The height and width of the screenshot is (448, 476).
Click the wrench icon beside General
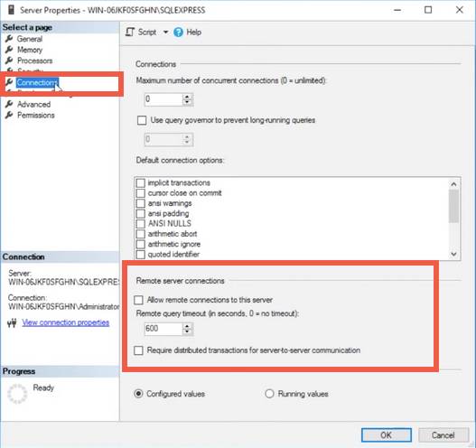[9, 39]
